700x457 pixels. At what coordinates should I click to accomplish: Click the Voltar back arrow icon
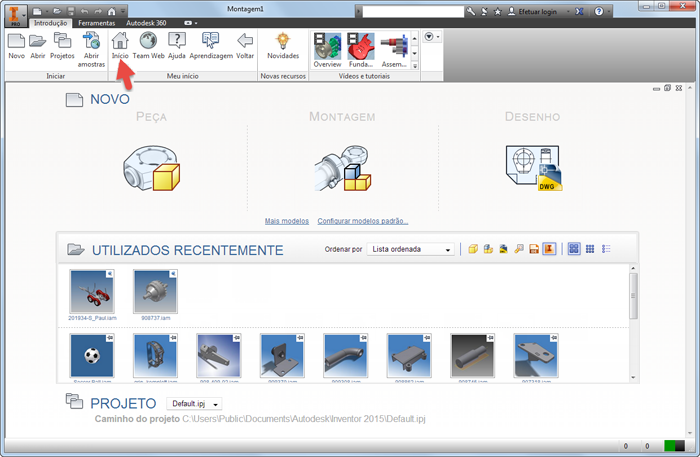[245, 46]
